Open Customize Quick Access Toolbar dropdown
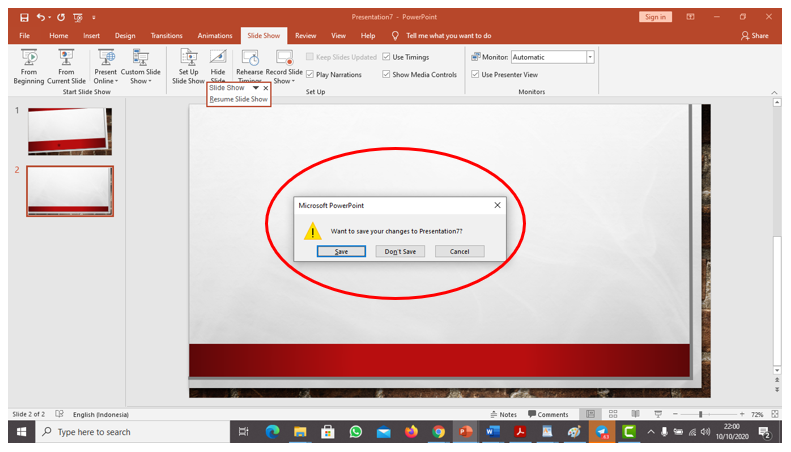Image resolution: width=791 pixels, height=452 pixels. tap(94, 18)
